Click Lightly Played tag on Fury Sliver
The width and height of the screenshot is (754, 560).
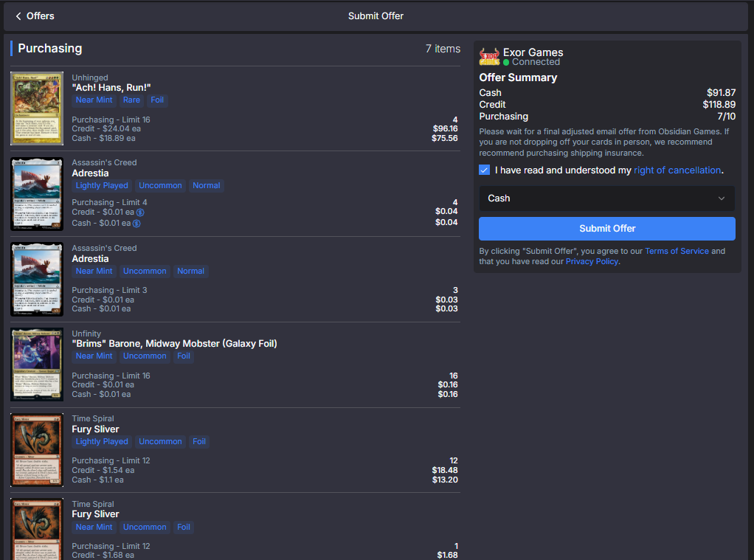[x=102, y=442]
